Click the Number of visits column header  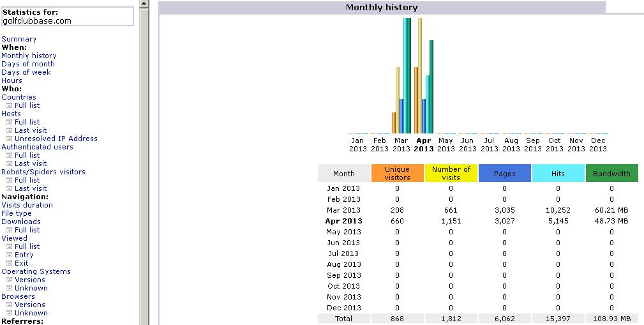click(451, 173)
